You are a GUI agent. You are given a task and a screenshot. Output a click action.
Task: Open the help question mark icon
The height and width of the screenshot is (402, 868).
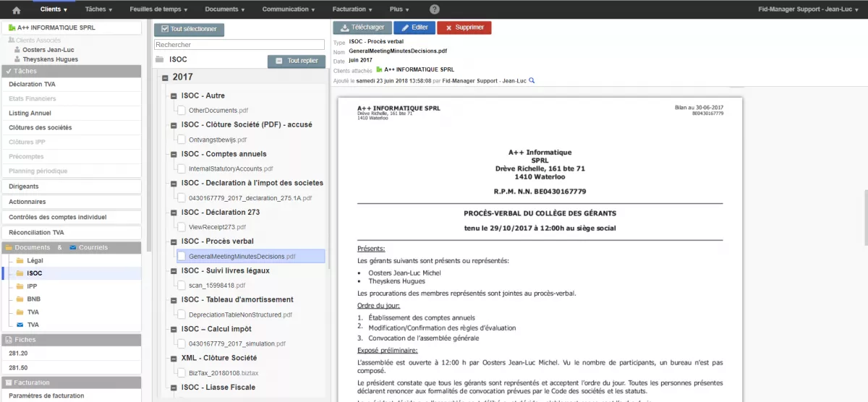point(435,9)
